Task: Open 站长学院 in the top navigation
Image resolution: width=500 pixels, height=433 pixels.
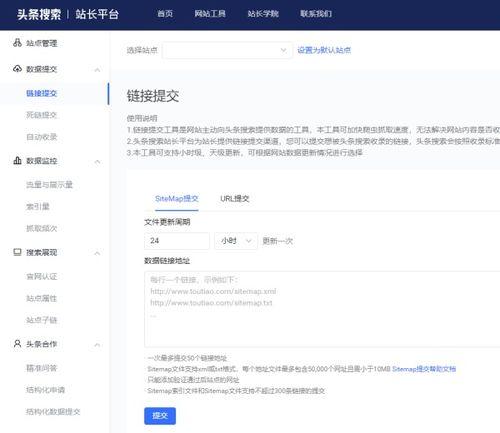Action: click(x=263, y=14)
